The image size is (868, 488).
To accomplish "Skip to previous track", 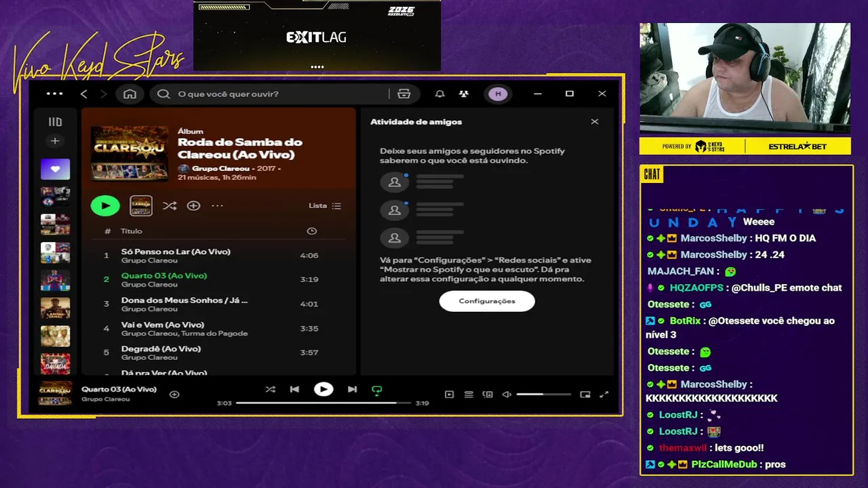I will pyautogui.click(x=294, y=389).
